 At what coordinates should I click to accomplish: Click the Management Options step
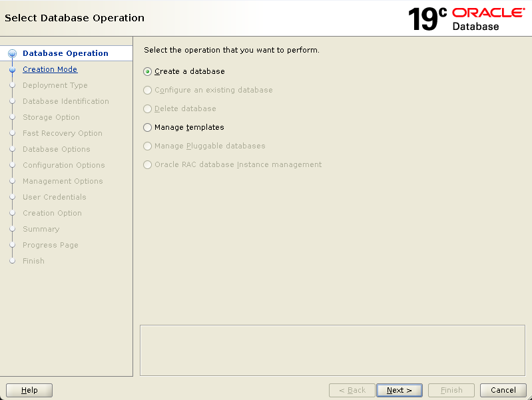point(63,181)
